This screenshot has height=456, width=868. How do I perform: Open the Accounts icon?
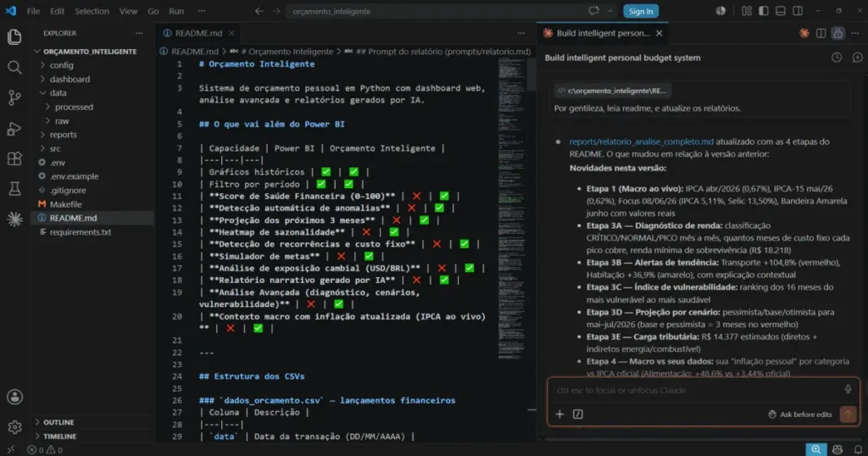coord(14,397)
